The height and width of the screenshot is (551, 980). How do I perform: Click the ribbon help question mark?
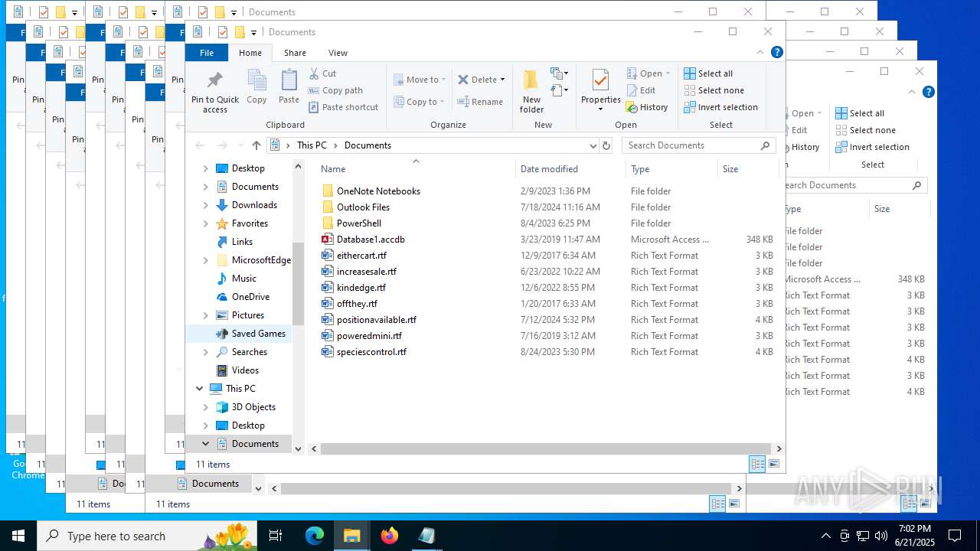click(x=776, y=53)
